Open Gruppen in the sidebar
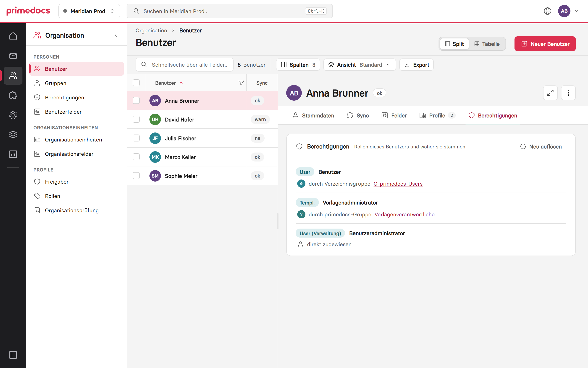The width and height of the screenshot is (588, 368). click(x=77, y=83)
